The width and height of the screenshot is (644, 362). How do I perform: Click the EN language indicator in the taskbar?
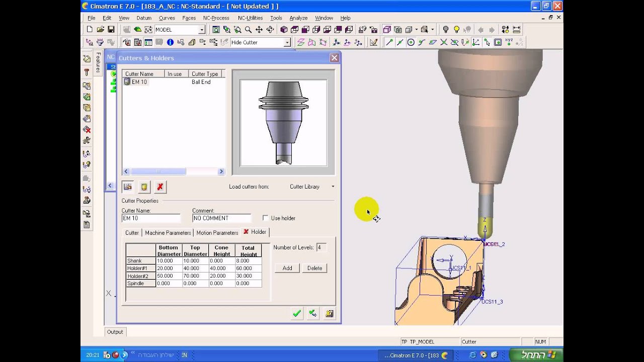click(x=184, y=355)
